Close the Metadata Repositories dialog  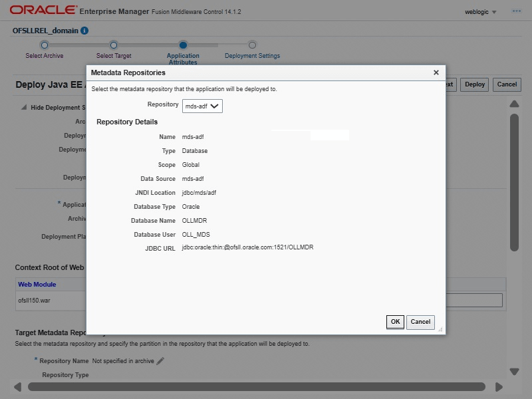coord(436,72)
